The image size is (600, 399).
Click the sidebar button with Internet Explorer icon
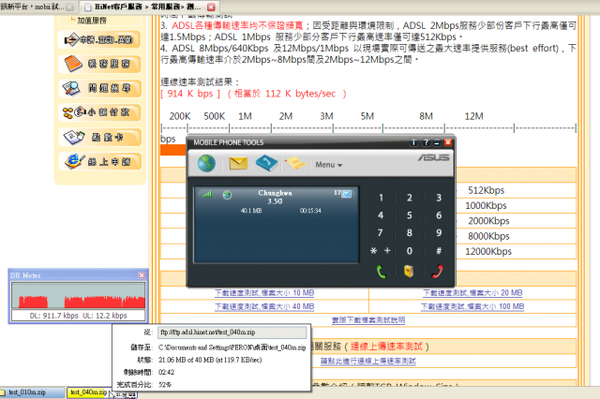tap(99, 162)
